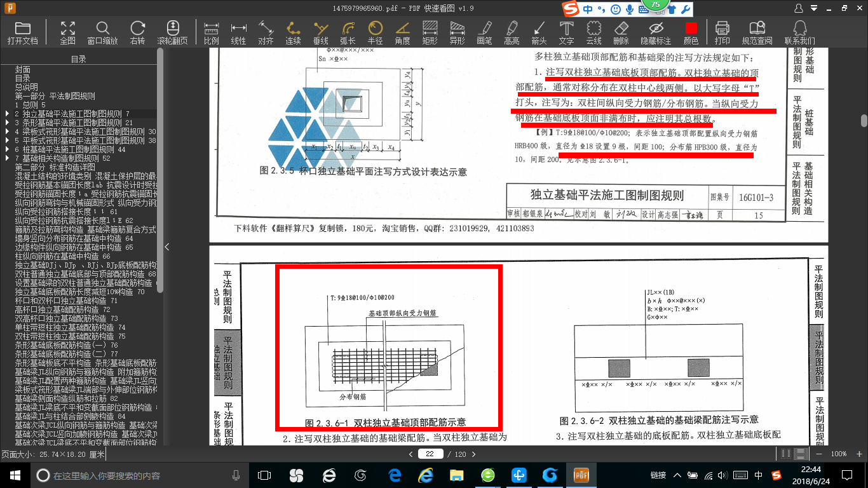Click the 打印 print icon
The height and width of the screenshot is (488, 868).
click(722, 32)
